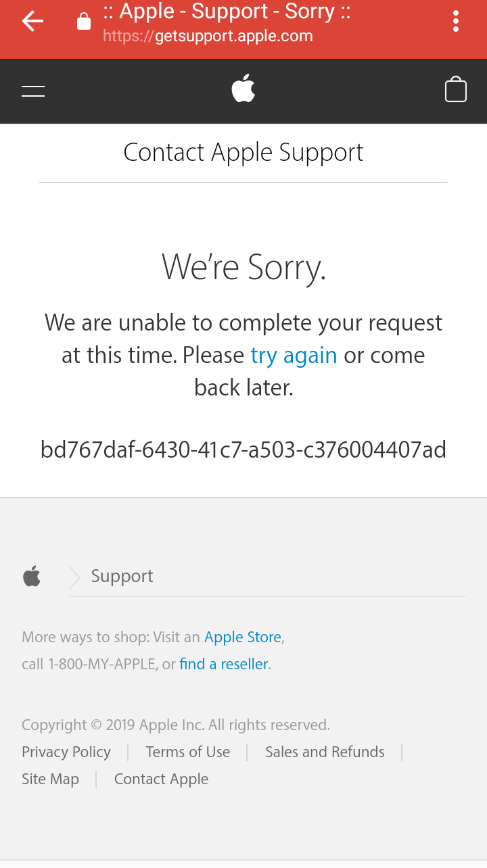
Task: Open the Sales and Refunds link
Action: tap(325, 752)
